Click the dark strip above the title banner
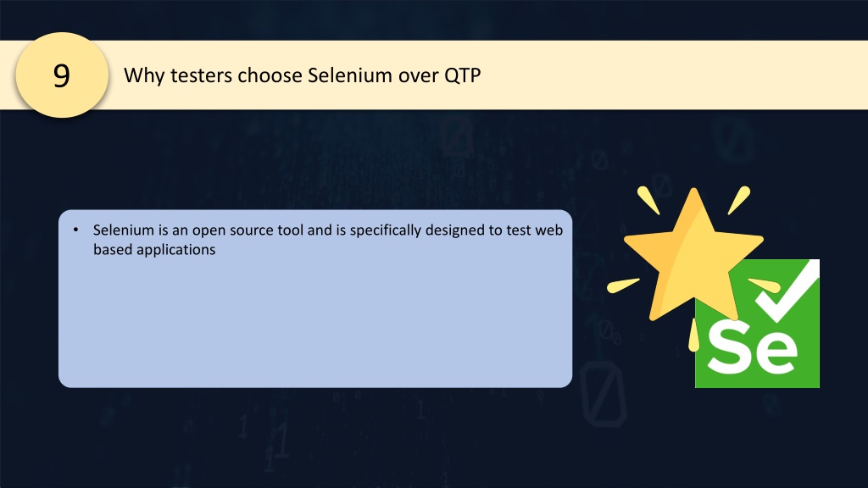868x488 pixels. click(x=434, y=20)
